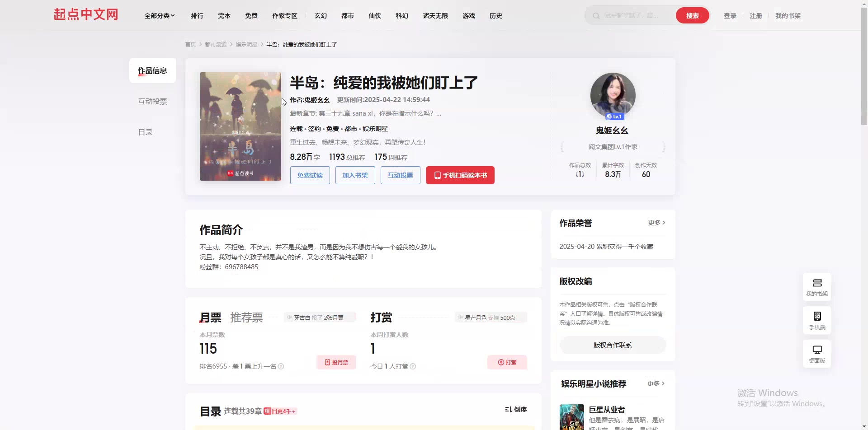The height and width of the screenshot is (430, 868).
Task: Click the 版权合作联系 button
Action: tap(613, 345)
